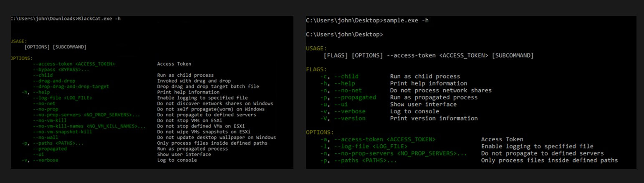This screenshot has height=183, width=644.
Task: Click 'Do not process network shares' description
Action: (x=441, y=90)
